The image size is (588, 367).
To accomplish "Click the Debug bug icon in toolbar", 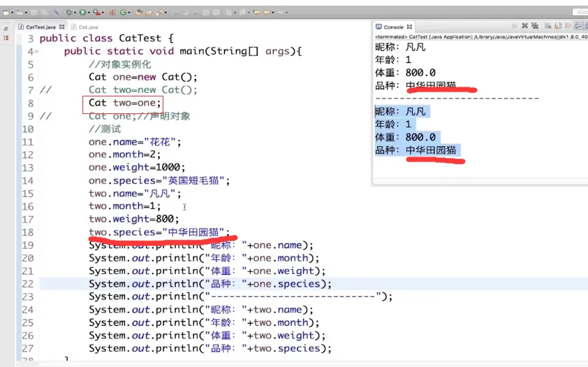I will tap(69, 13).
